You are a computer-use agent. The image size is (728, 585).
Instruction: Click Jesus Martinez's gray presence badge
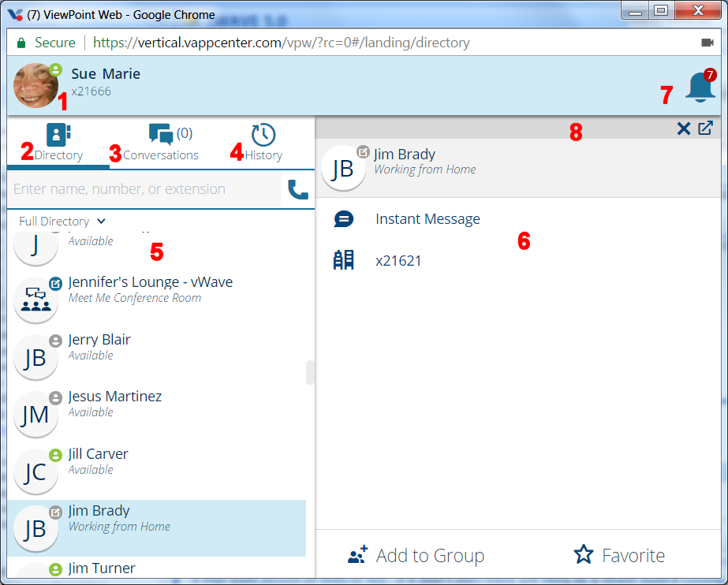[x=56, y=398]
